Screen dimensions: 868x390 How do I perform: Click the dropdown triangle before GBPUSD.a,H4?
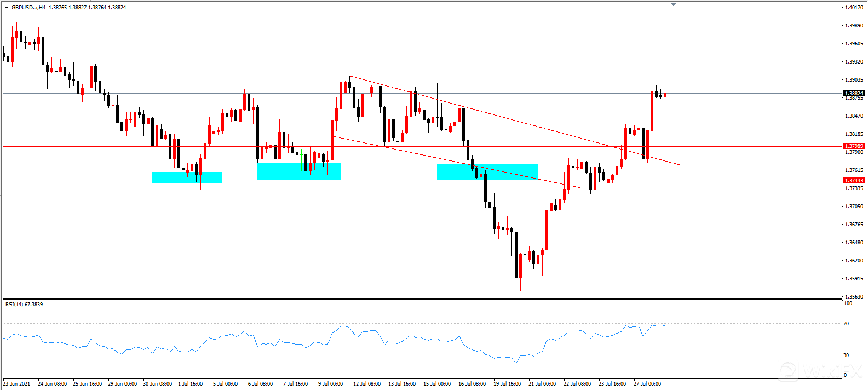tap(7, 8)
